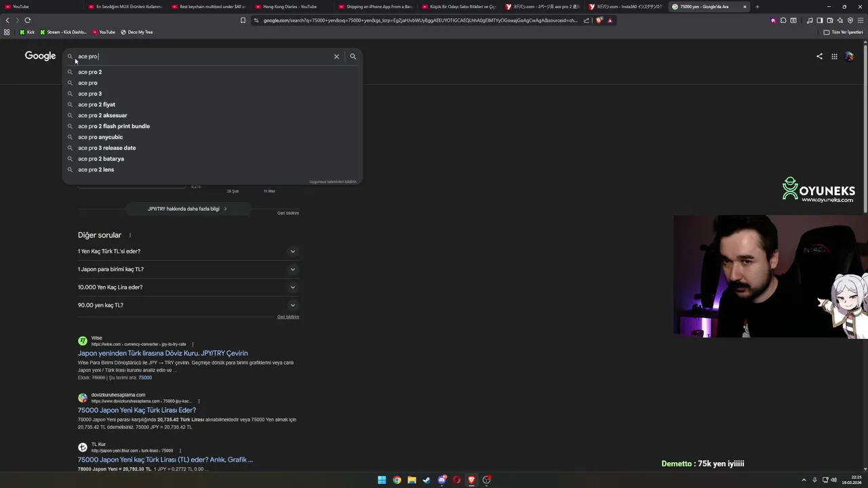Screen dimensions: 868x488
Task: Click the Google logo
Action: click(x=40, y=56)
